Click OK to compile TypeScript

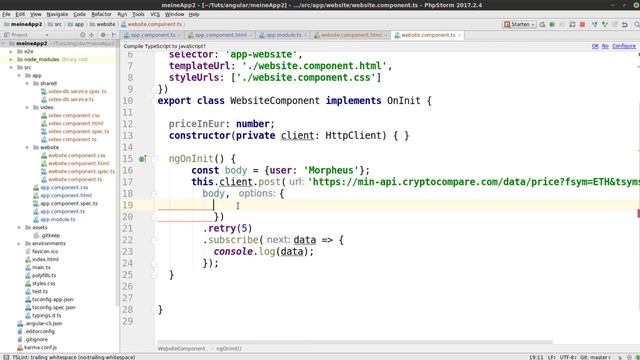tap(595, 46)
